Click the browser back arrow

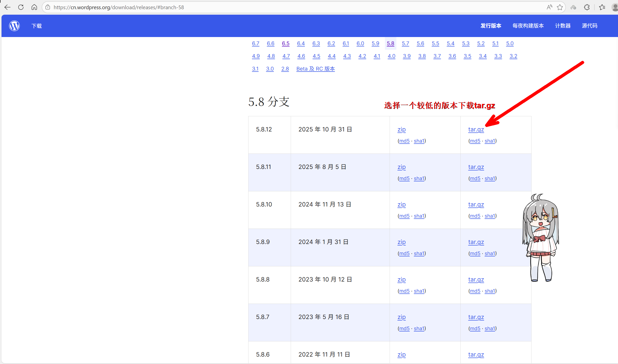7,7
